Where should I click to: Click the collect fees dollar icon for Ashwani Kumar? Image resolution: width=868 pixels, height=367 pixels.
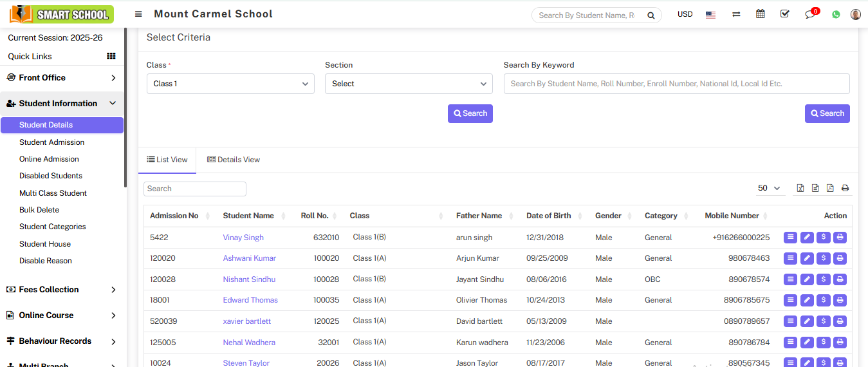pyautogui.click(x=824, y=258)
